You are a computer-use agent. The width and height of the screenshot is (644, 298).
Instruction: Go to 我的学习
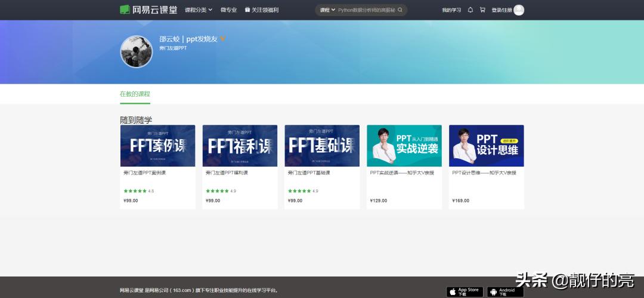(451, 10)
